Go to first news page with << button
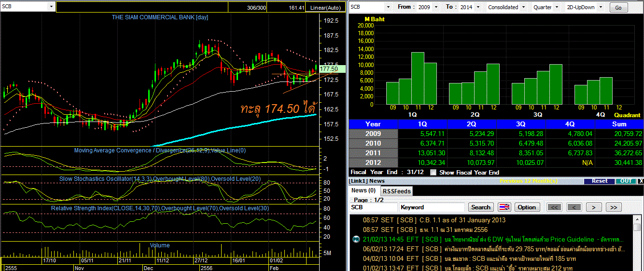Viewport: 644px width, 271px height. point(555,207)
